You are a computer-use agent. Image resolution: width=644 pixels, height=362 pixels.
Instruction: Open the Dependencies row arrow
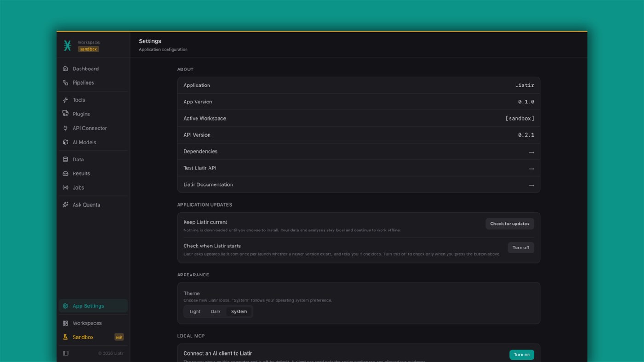click(531, 152)
